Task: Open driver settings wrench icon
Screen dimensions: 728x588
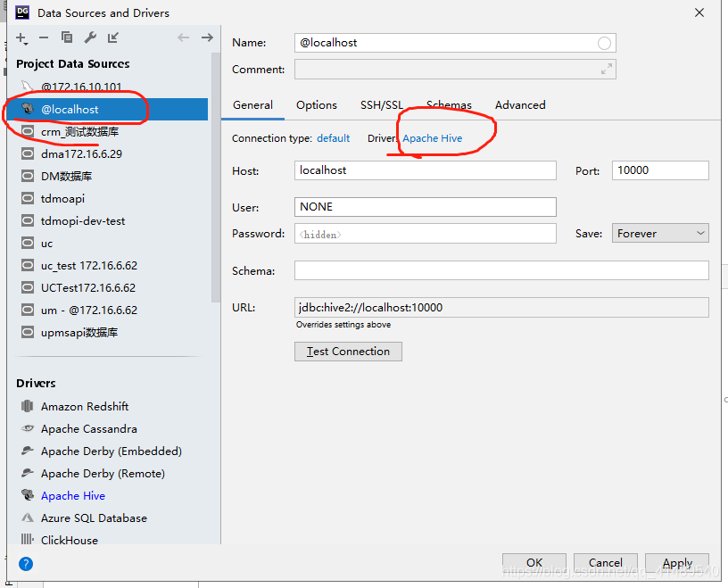Action: [x=90, y=37]
